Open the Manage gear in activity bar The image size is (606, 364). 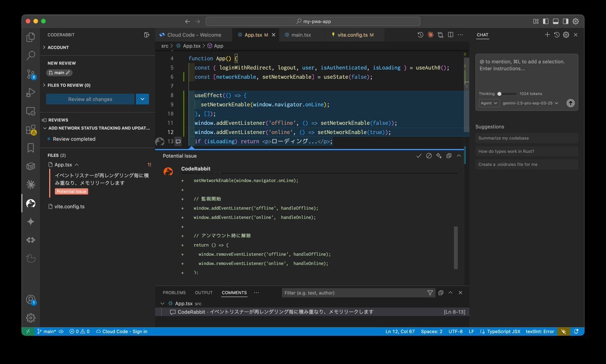coord(31,318)
